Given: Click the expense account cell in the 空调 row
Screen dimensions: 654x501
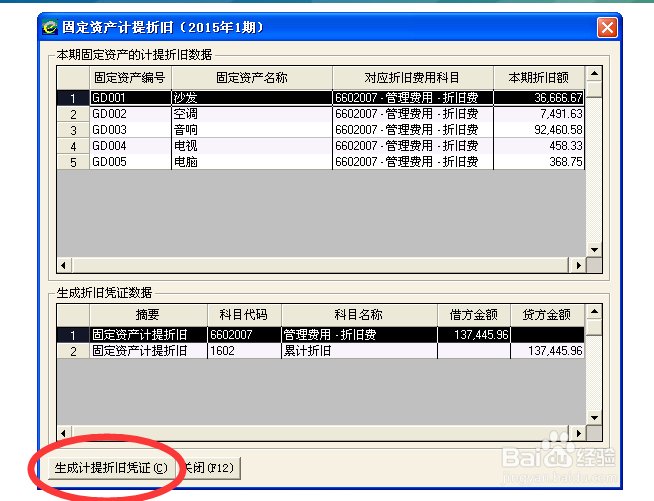Looking at the screenshot, I should [413, 114].
